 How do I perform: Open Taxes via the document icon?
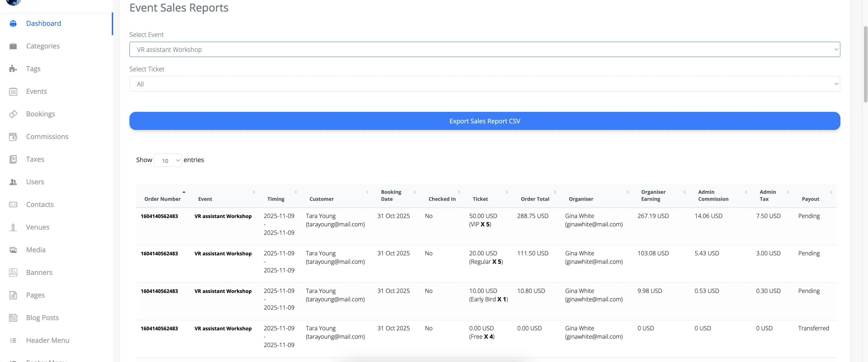(x=13, y=159)
